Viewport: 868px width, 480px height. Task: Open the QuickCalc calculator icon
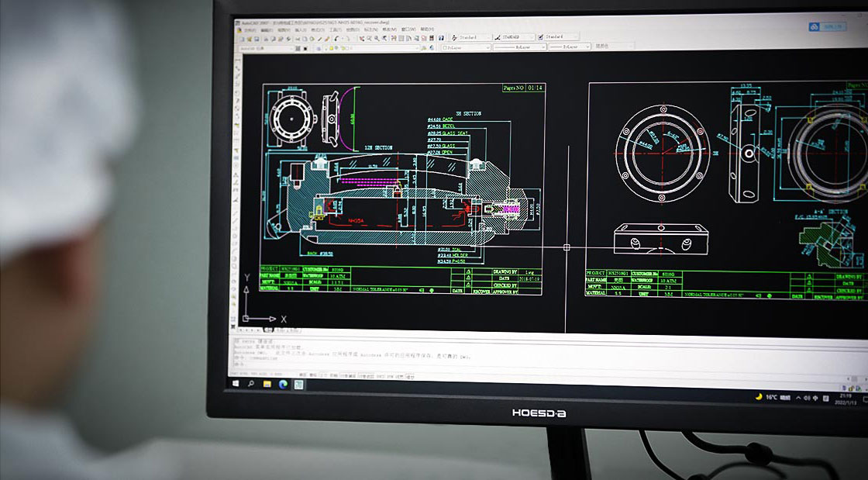point(432,38)
